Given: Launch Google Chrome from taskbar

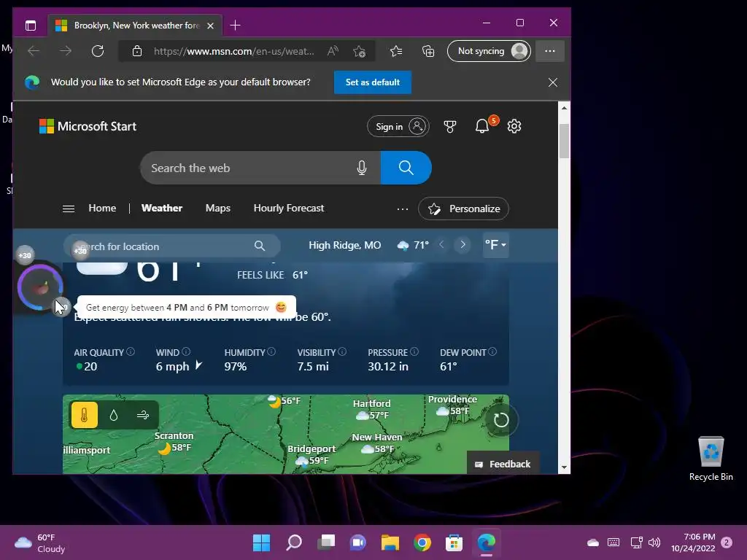Looking at the screenshot, I should click(x=422, y=542).
